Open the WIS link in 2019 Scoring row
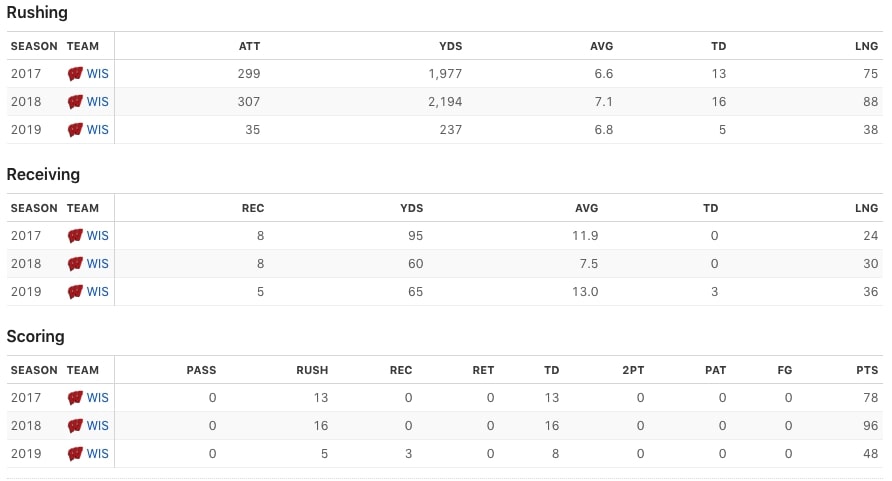Screen dimensions: 892x481 coord(98,454)
